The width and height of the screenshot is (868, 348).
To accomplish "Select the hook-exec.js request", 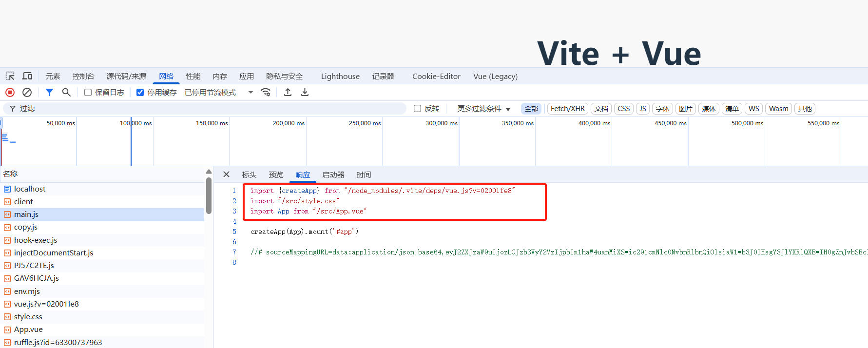I will pyautogui.click(x=102, y=240).
